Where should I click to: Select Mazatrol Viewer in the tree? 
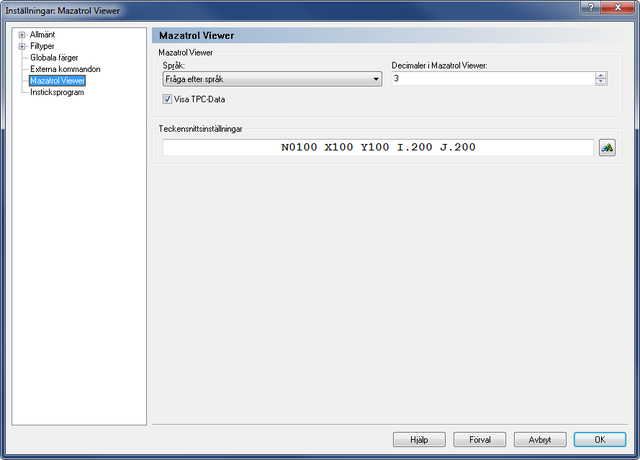57,81
